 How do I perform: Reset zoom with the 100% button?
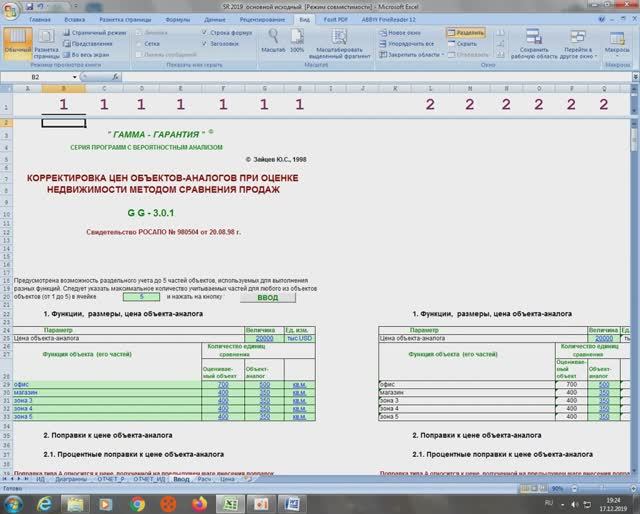[x=297, y=41]
